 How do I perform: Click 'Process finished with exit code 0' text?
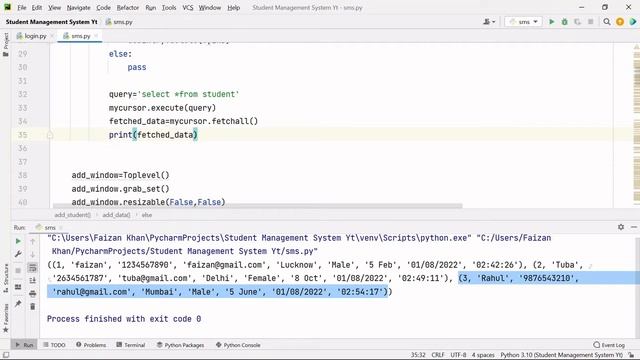click(124, 319)
